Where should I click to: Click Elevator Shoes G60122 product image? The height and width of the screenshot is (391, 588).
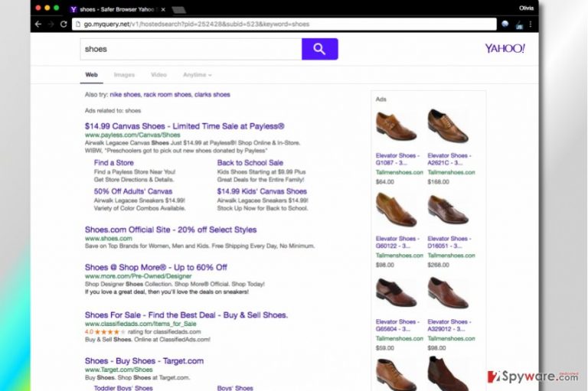[x=396, y=210]
